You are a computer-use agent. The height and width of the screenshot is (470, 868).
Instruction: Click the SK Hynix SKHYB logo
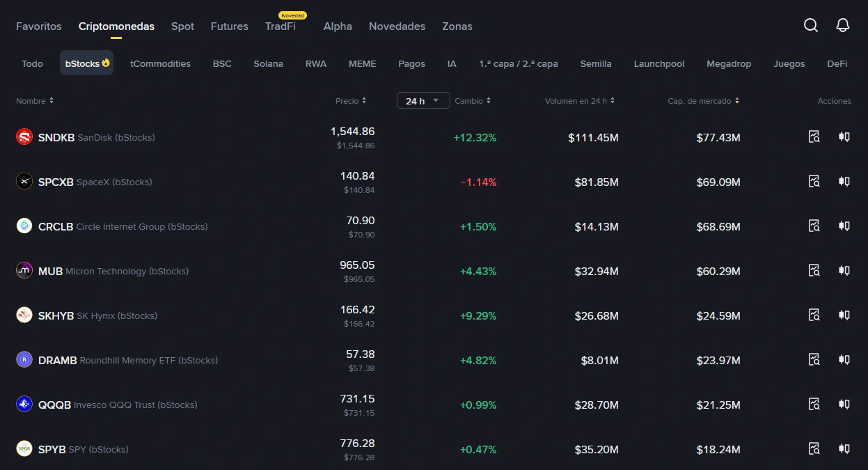coord(24,315)
